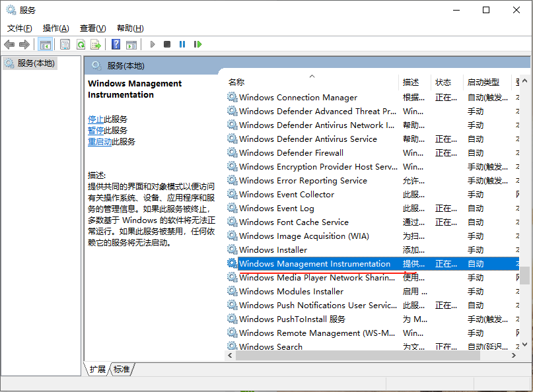
Task: Go back with the toolbar back arrow
Action: [x=9, y=44]
